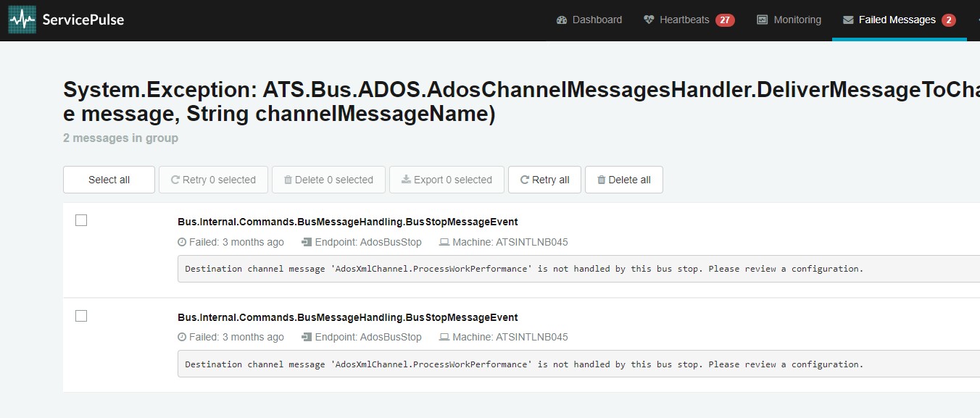Open the second BusStopMessageEvent message title
Viewport: 980px width, 418px height.
click(348, 317)
